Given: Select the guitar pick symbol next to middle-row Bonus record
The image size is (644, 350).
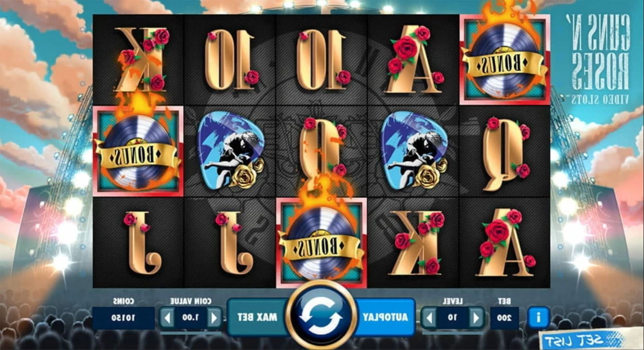Looking at the screenshot, I should tap(231, 150).
